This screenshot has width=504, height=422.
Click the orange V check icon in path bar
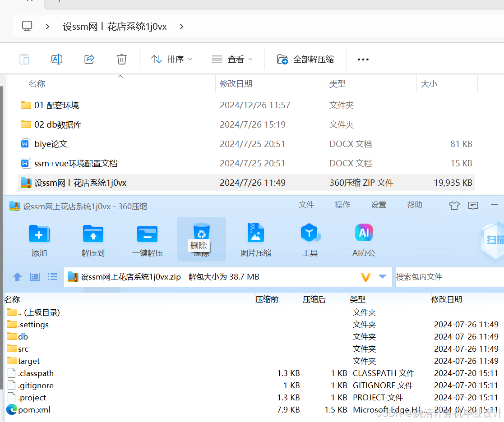[x=366, y=277]
